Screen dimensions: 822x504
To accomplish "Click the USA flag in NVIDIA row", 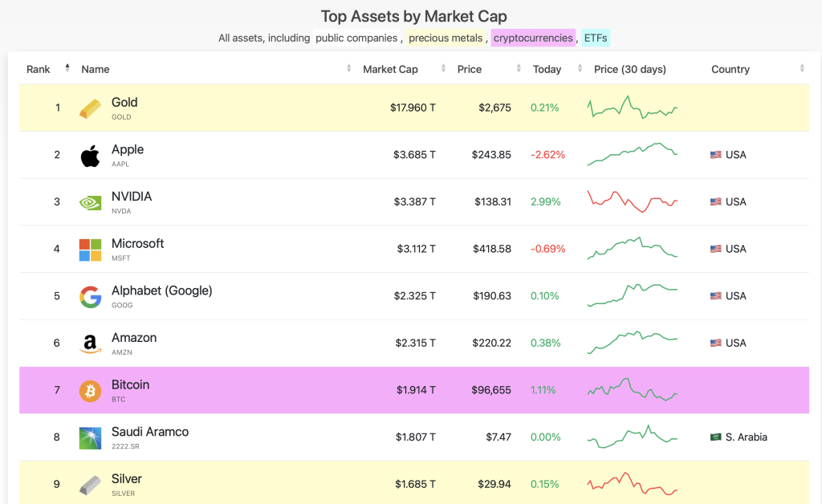I will coord(715,201).
